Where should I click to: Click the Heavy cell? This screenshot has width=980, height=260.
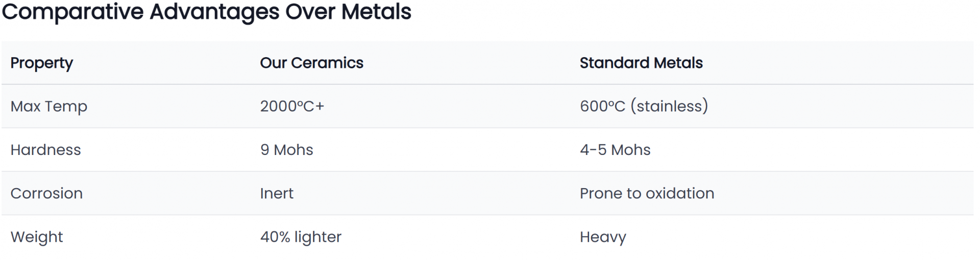pyautogui.click(x=603, y=237)
